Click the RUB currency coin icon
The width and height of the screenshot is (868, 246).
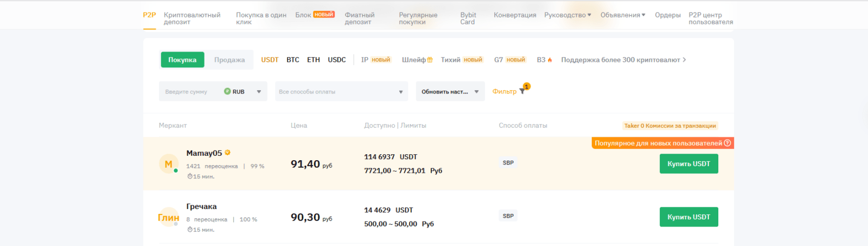(x=227, y=91)
